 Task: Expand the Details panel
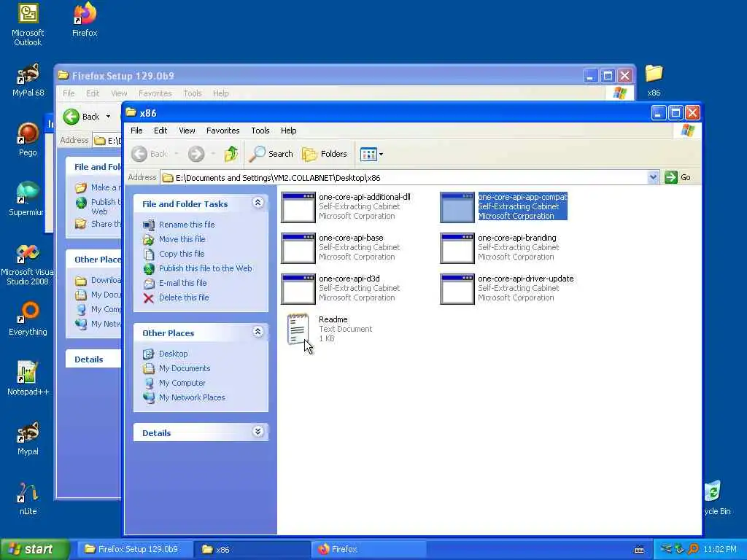[258, 432]
